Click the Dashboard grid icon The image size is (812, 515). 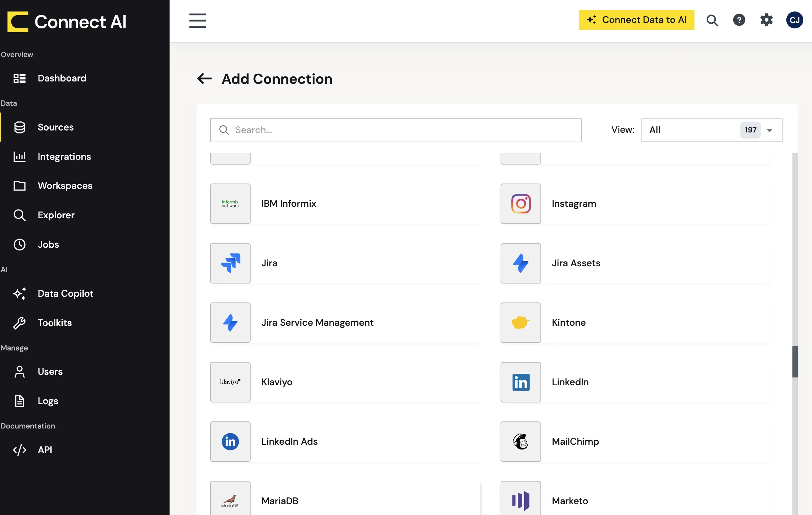pos(20,78)
